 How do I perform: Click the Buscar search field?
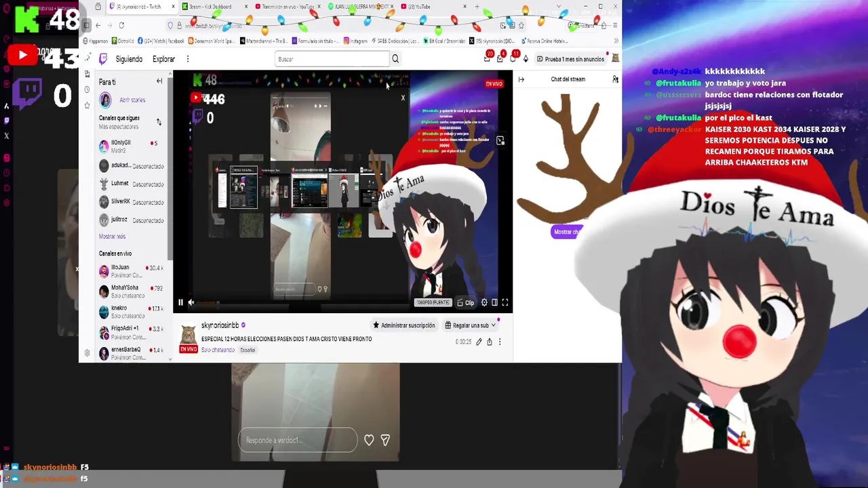pos(332,59)
